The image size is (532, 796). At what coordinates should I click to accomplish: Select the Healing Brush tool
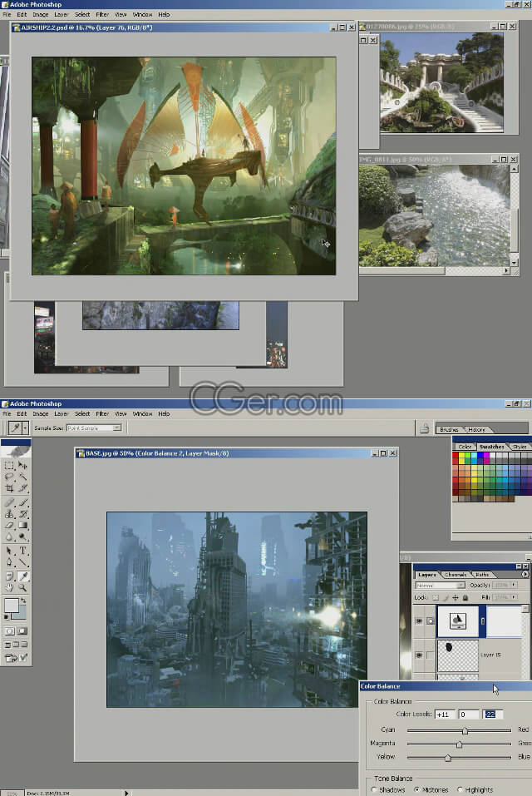tap(9, 502)
